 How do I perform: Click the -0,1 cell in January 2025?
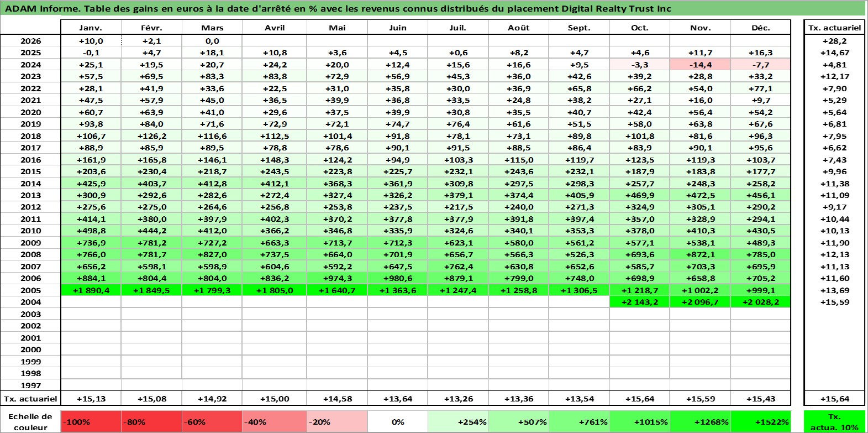91,53
